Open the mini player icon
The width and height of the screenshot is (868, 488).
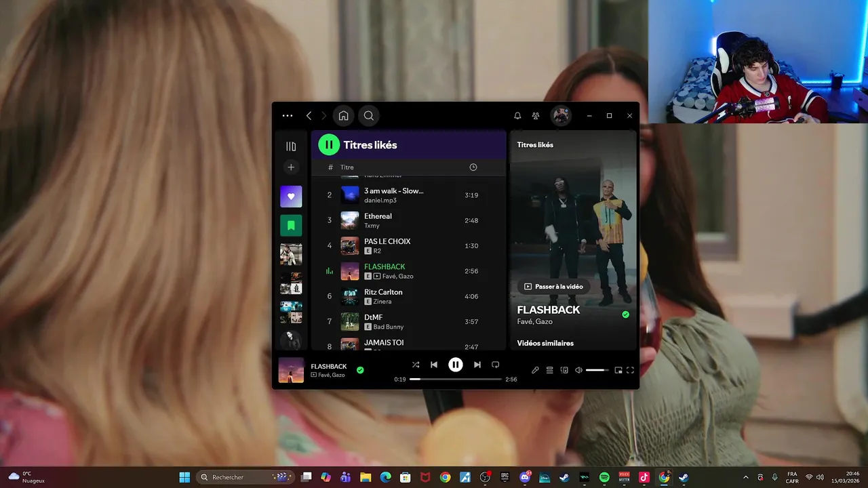click(x=618, y=370)
